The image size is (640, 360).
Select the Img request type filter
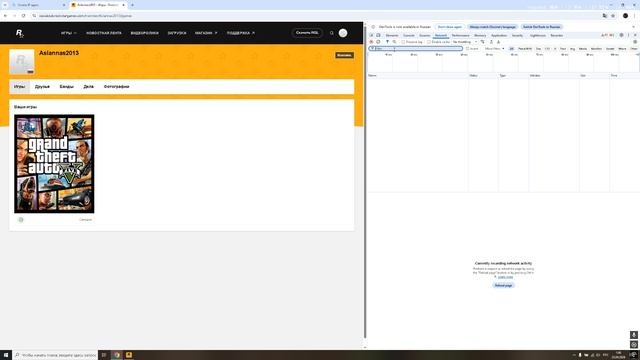coord(573,49)
